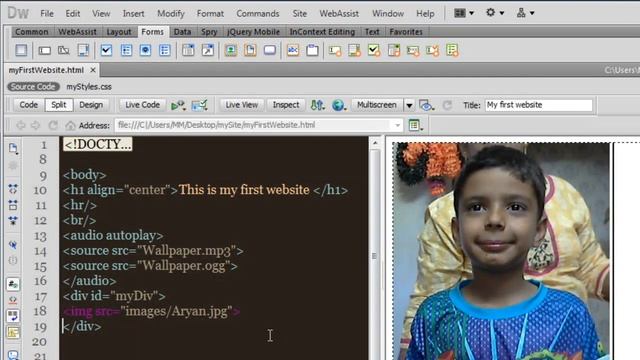This screenshot has width=640, height=360.
Task: Insert a Textarea form element
Action: 83,50
